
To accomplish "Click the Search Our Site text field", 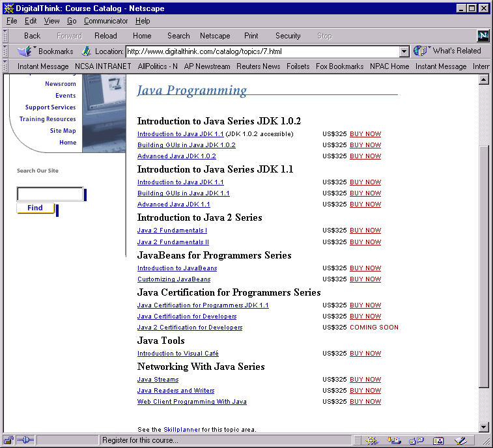I will [50, 194].
